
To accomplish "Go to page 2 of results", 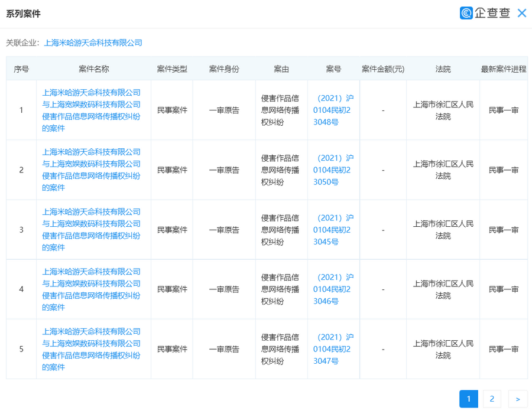I will (x=491, y=399).
